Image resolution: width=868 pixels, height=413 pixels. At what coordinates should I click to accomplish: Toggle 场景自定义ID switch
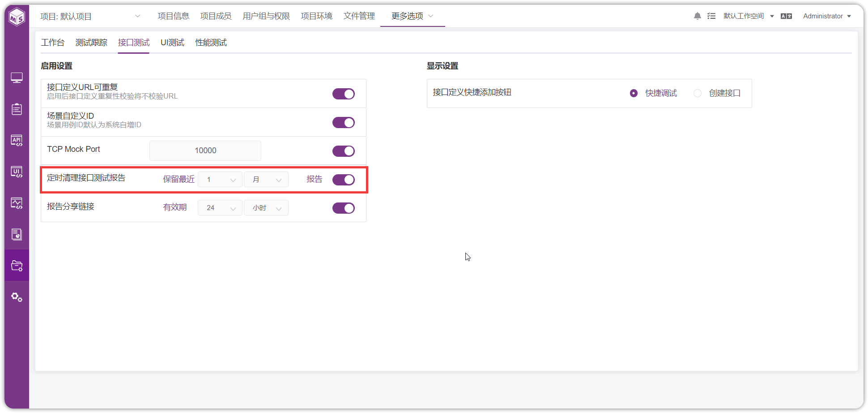[x=344, y=122]
